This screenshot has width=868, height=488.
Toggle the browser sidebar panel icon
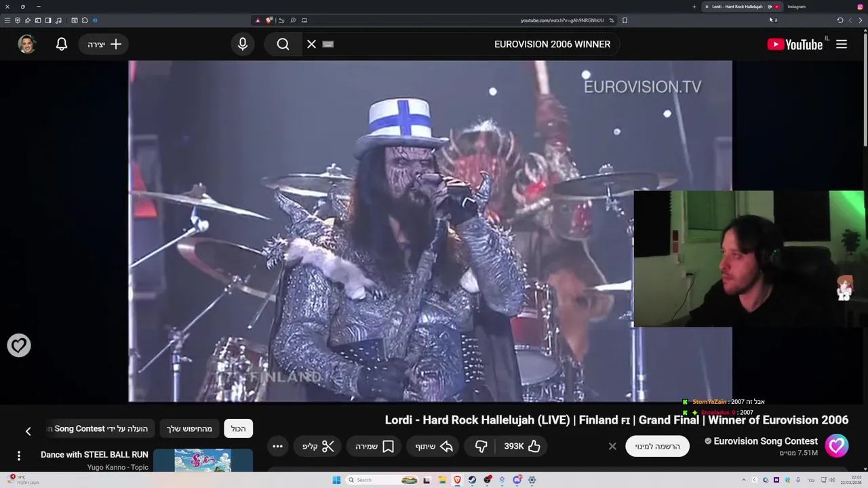pos(48,20)
